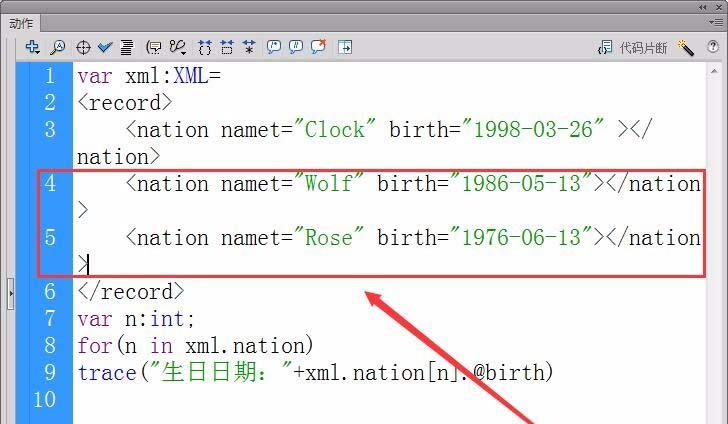Click line number 4 in the gutter

click(x=50, y=183)
